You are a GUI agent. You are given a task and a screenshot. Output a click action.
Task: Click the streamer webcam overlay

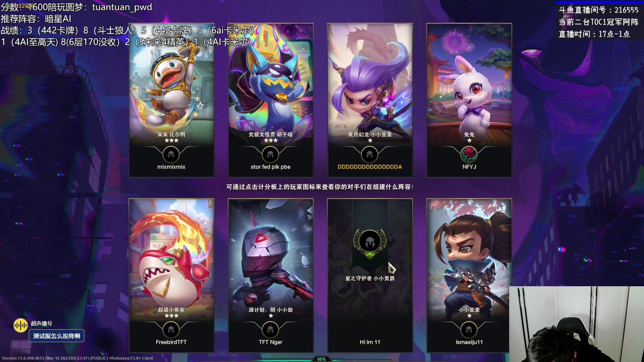[x=577, y=324]
